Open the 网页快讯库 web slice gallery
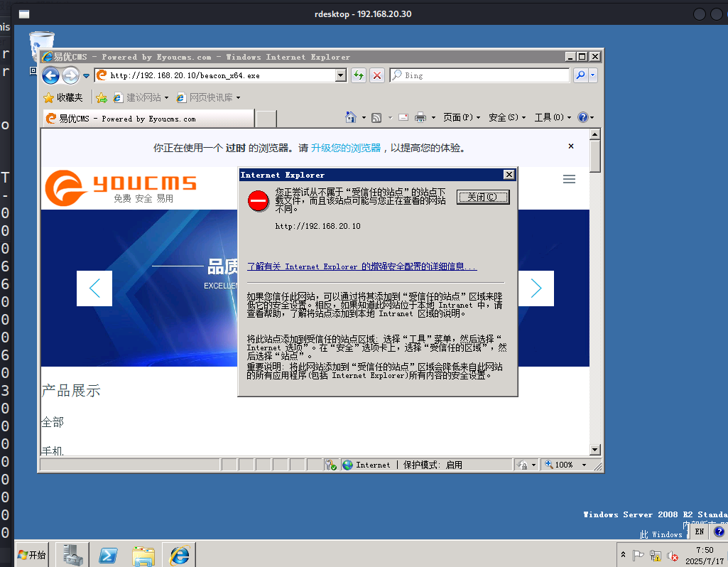Image resolution: width=728 pixels, height=567 pixels. click(x=209, y=97)
